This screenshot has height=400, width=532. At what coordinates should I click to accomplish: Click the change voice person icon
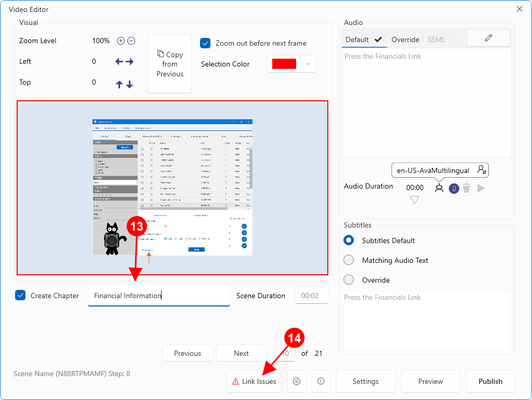click(482, 170)
